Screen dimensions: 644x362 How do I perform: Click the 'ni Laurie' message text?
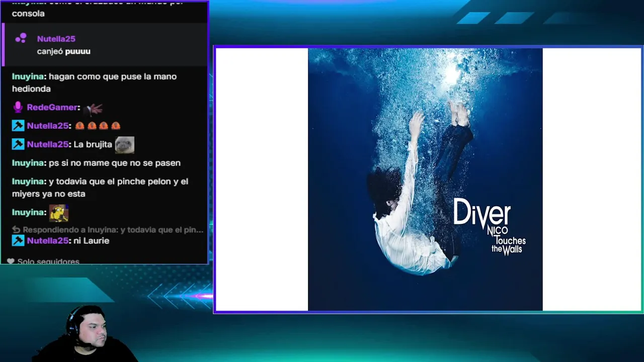[x=92, y=240]
